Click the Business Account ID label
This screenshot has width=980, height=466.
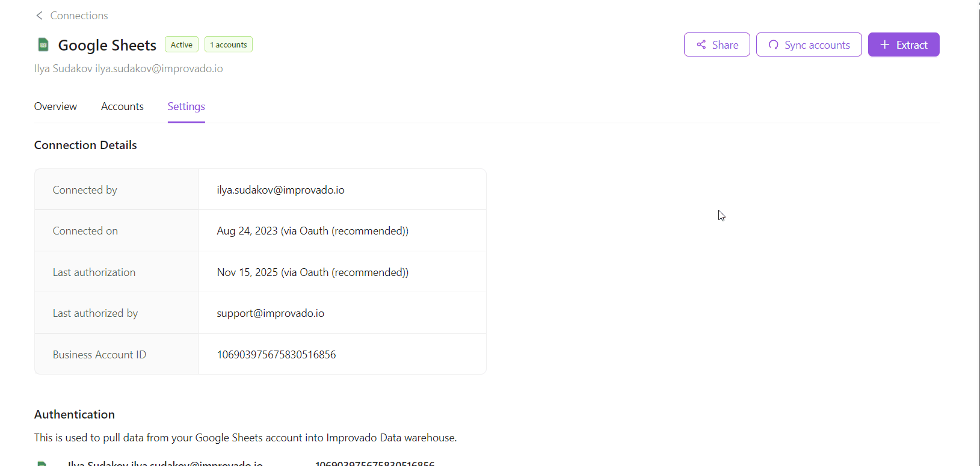coord(99,355)
